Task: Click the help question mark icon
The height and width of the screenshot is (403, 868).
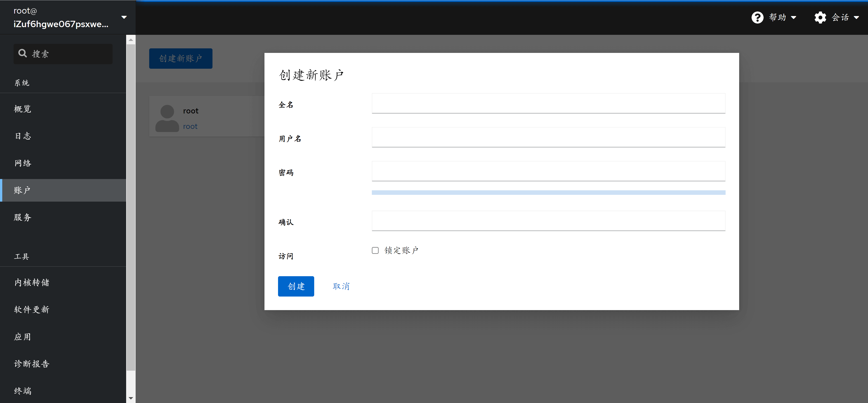Action: (x=757, y=17)
